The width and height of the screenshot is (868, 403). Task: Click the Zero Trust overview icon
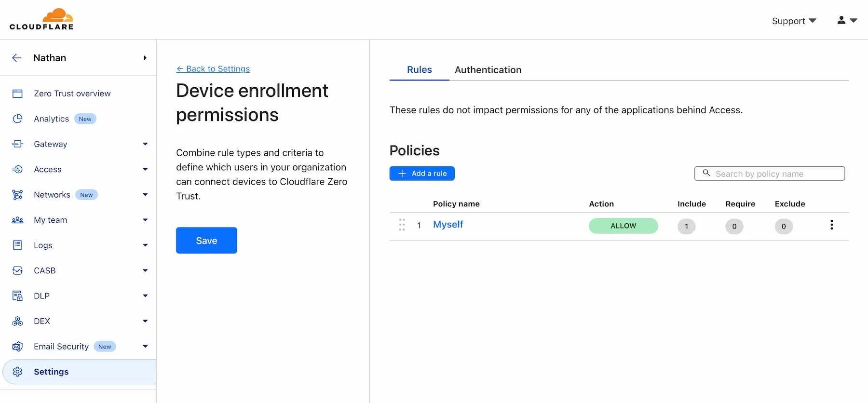[x=17, y=94]
